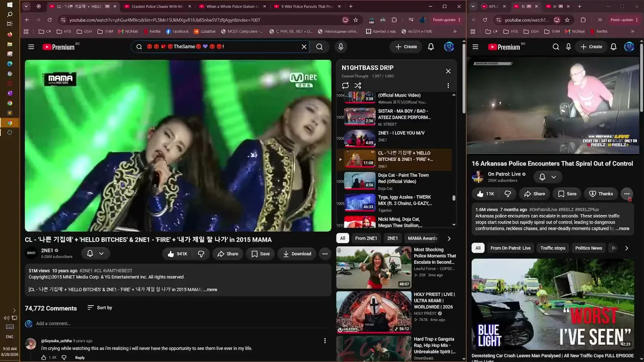Expand the CL video description with ...more

pyautogui.click(x=210, y=290)
